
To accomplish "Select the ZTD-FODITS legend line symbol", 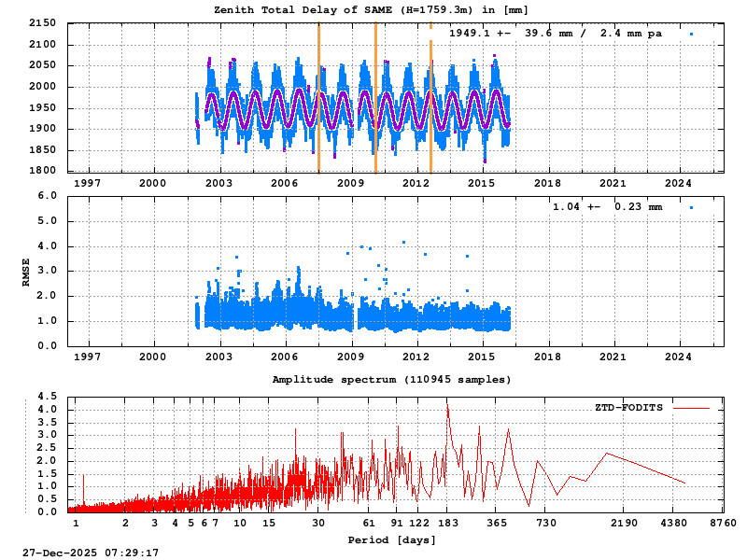I will 691,408.
